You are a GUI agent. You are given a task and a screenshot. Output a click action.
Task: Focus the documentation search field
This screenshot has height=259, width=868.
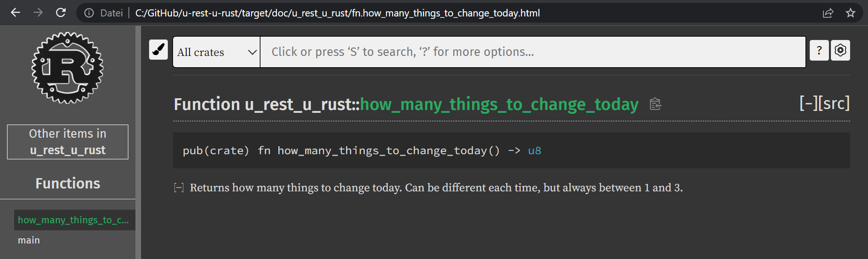(x=533, y=52)
